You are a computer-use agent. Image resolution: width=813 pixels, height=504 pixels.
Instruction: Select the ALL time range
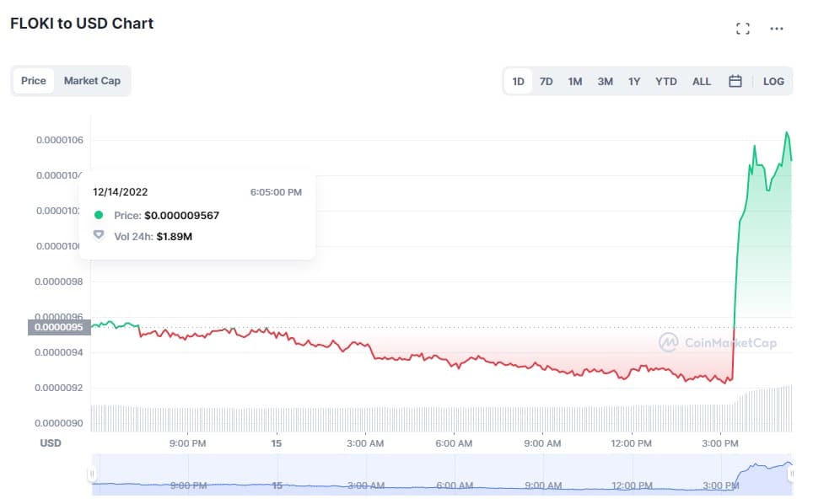(702, 81)
